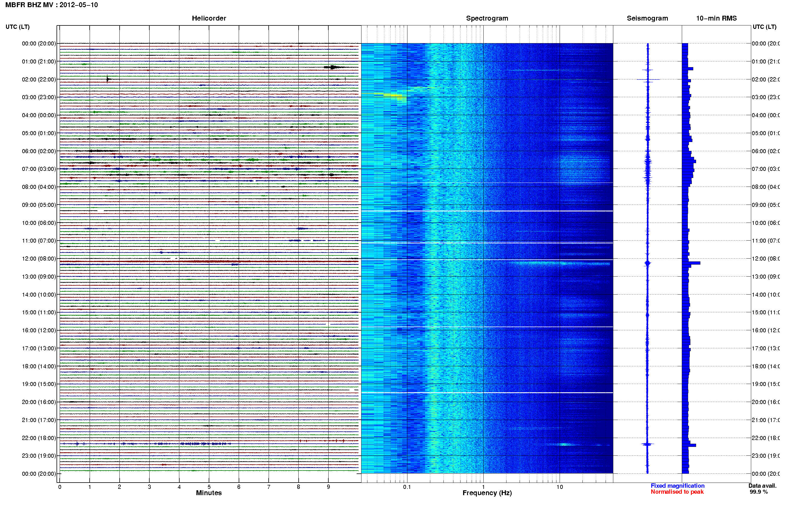Select the '0.1' tick label on the frequency axis
The width and height of the screenshot is (812, 508).
pyautogui.click(x=407, y=487)
